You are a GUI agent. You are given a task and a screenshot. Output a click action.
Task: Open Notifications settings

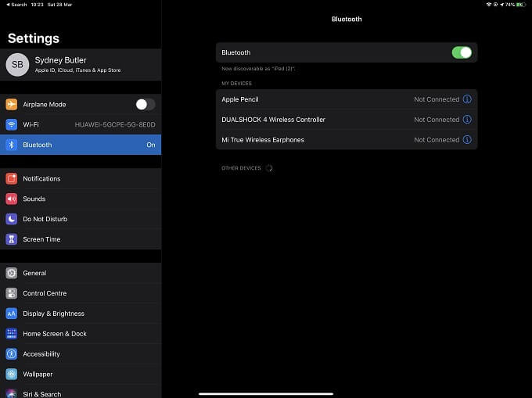(81, 178)
